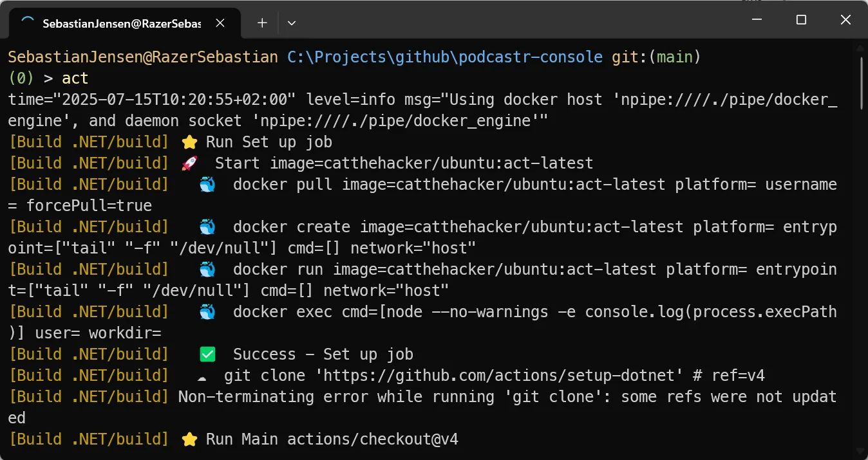Click the whale icon beside 'docker exec'
The image size is (868, 460).
click(207, 311)
